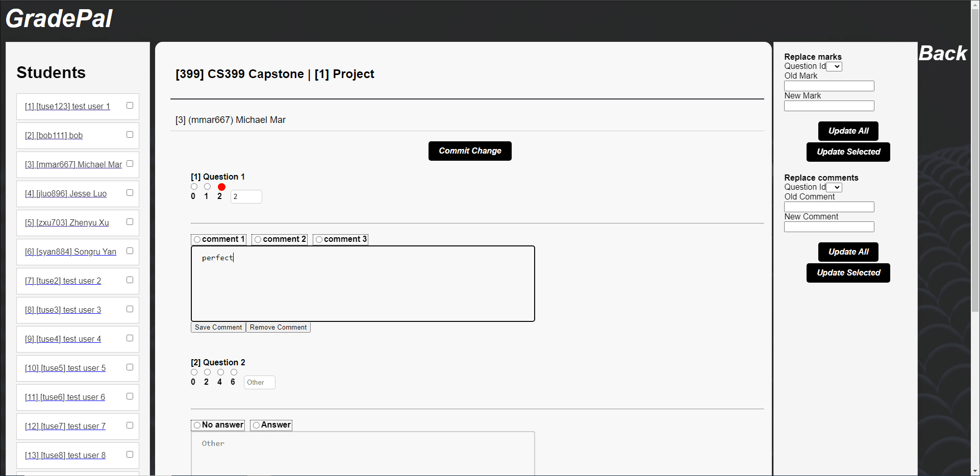Click Remove Comment button
980x476 pixels.
click(x=278, y=328)
